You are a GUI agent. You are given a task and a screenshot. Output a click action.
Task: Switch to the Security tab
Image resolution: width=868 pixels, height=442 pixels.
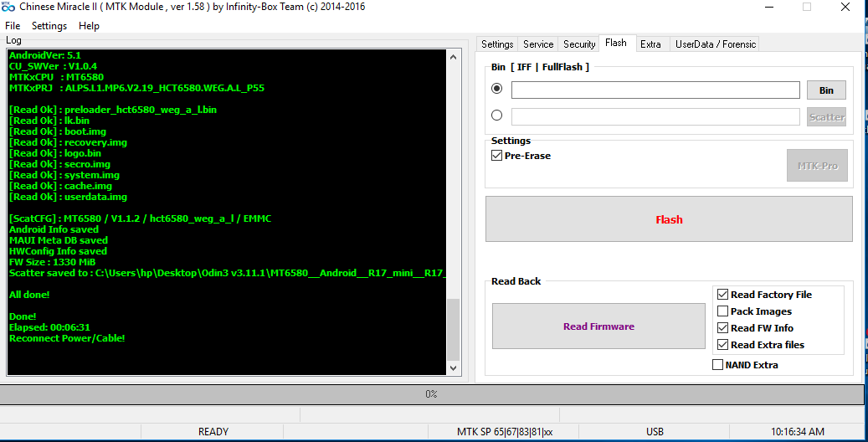click(x=579, y=44)
